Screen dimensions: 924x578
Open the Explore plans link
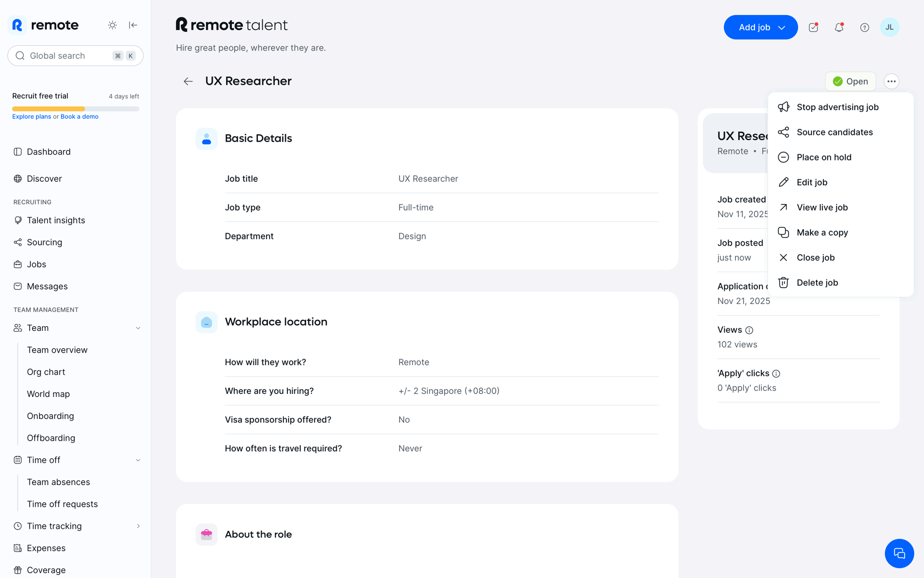pos(32,117)
